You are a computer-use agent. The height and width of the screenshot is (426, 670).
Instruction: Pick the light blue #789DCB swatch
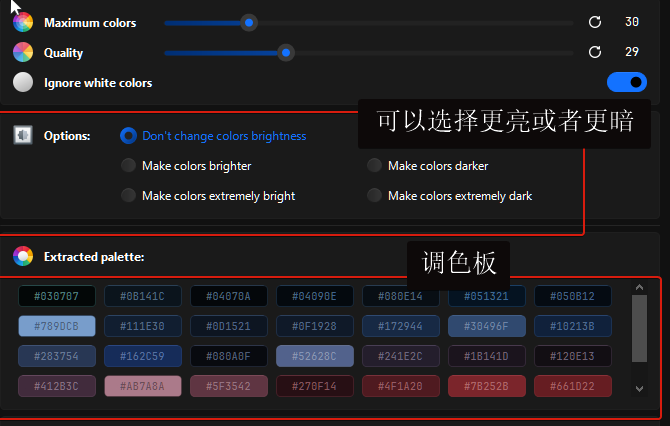57,326
